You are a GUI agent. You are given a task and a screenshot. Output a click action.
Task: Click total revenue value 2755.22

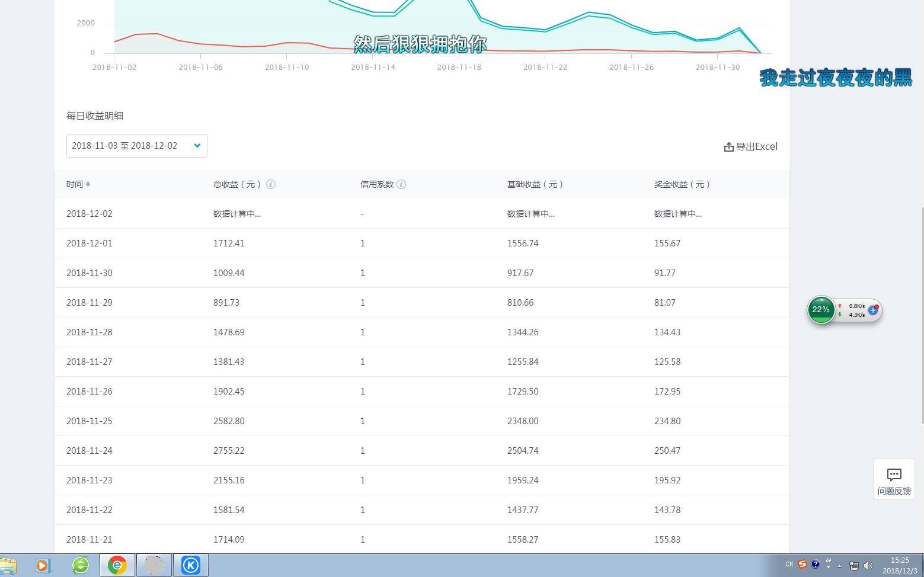click(x=229, y=451)
